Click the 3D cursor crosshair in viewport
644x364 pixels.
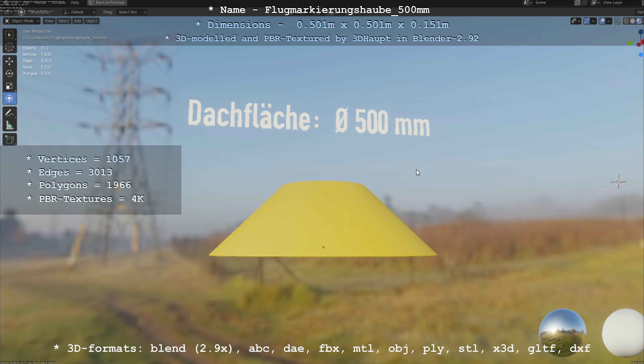pyautogui.click(x=619, y=182)
